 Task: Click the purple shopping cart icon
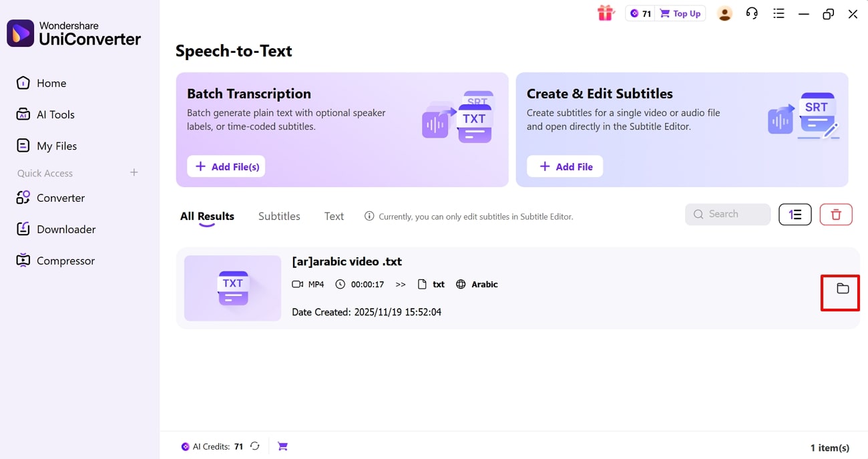(282, 446)
